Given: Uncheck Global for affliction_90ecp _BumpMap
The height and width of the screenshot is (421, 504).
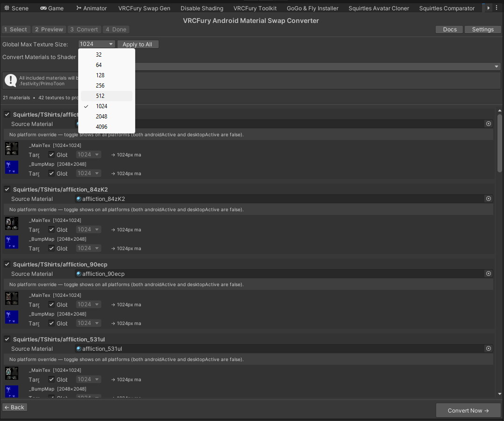Looking at the screenshot, I should pos(51,323).
